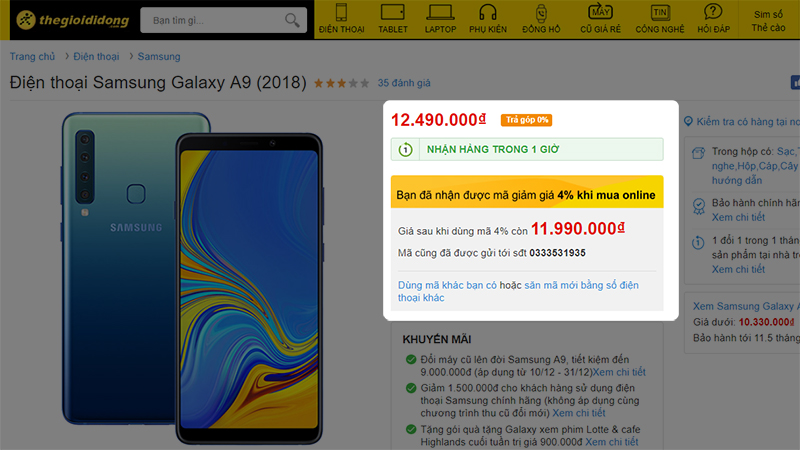Go to Samsung breadcrumb link

pos(159,57)
